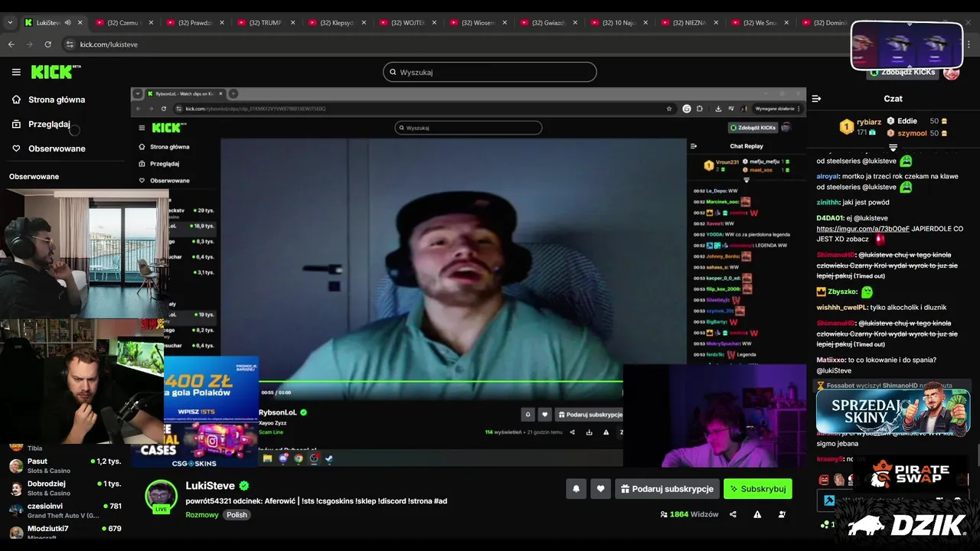
Task: Click the share icon beside viewer count
Action: tap(733, 514)
